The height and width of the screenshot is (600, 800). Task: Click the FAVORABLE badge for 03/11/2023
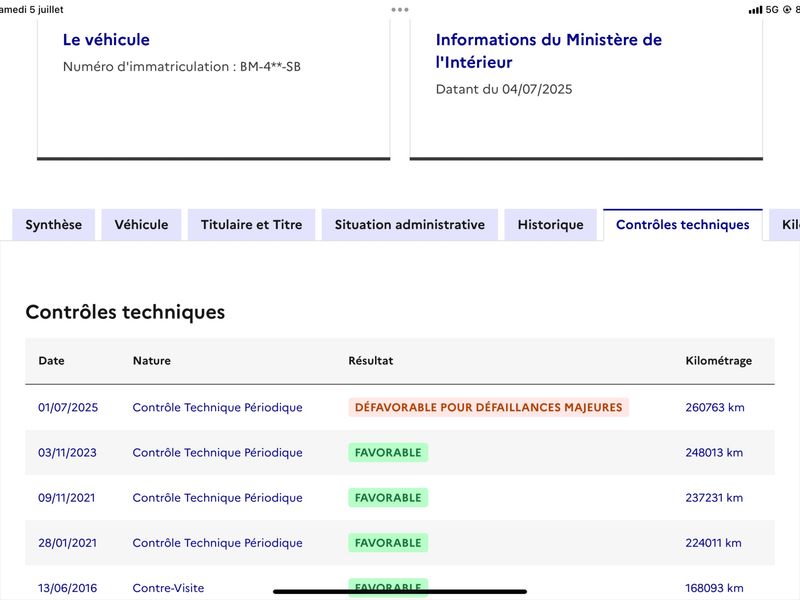(x=388, y=453)
